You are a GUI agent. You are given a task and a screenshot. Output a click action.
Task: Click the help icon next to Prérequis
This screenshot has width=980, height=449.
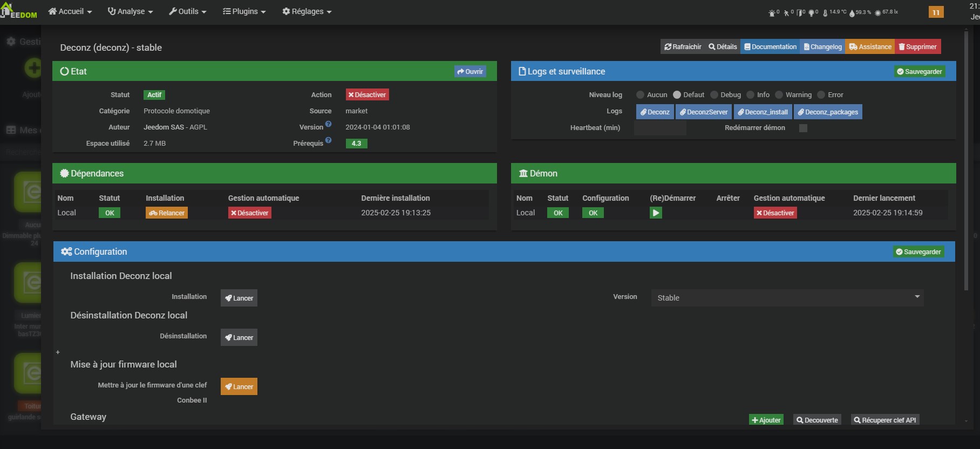point(328,140)
